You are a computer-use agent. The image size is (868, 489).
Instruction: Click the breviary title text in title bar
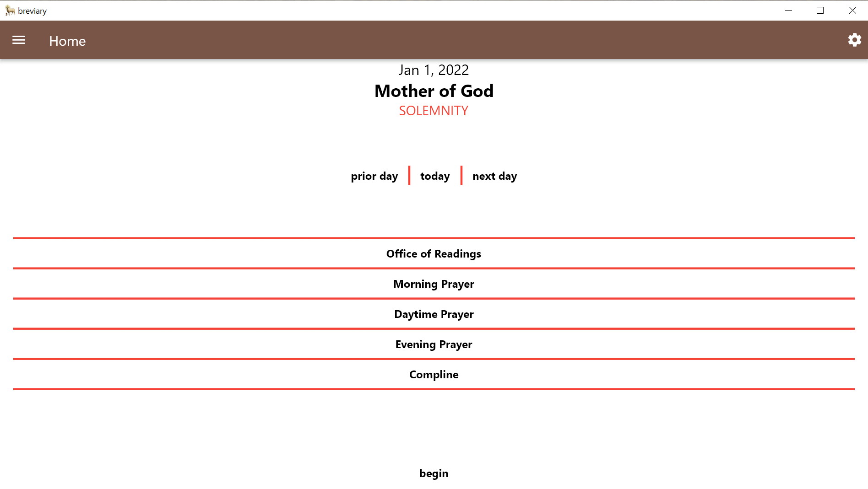coord(32,10)
